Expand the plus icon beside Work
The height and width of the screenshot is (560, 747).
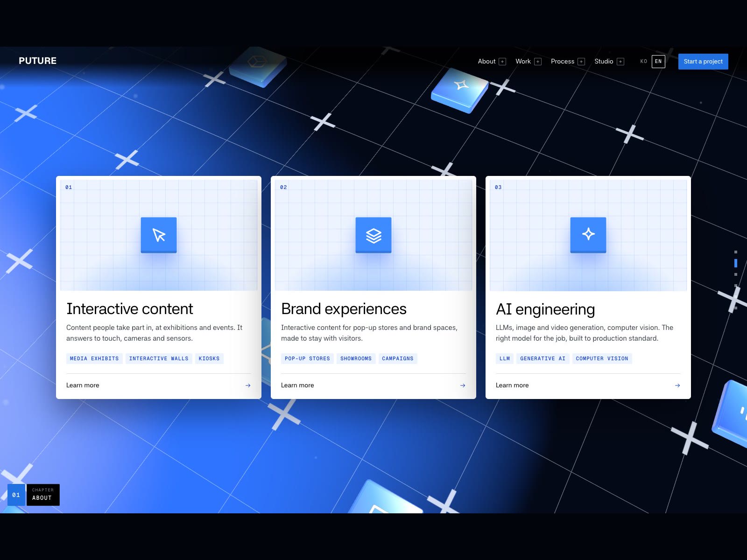point(538,62)
